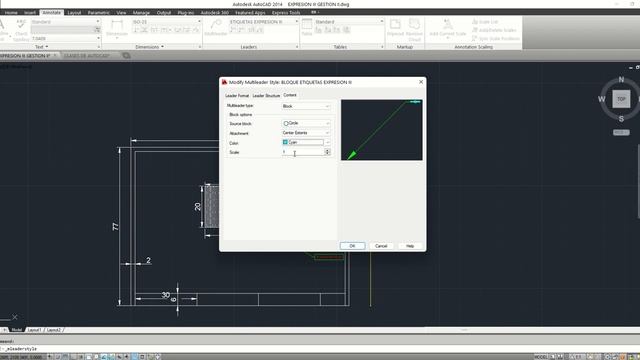Open the Parametric ribbon tab
Image resolution: width=640 pixels, height=360 pixels.
[x=98, y=13]
